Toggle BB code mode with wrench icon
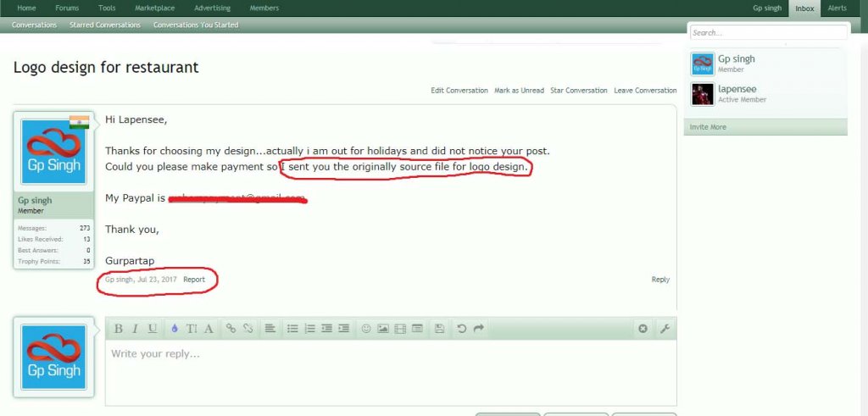The width and height of the screenshot is (868, 416). click(665, 329)
